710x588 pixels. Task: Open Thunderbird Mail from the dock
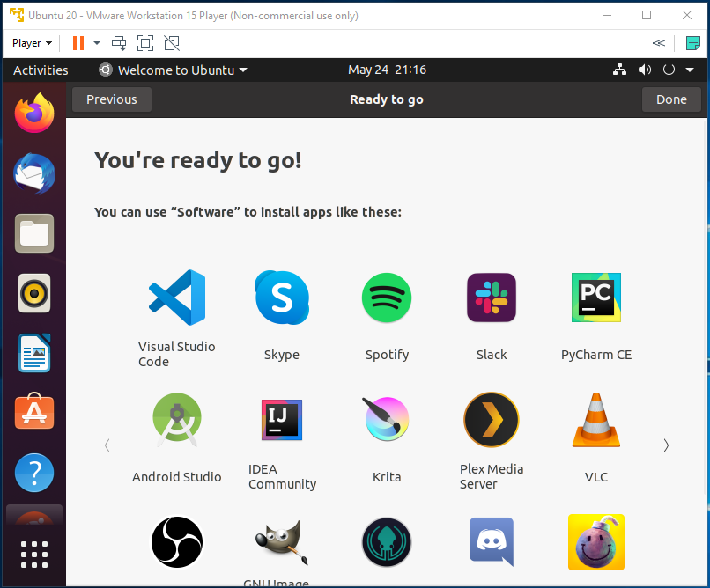(34, 173)
